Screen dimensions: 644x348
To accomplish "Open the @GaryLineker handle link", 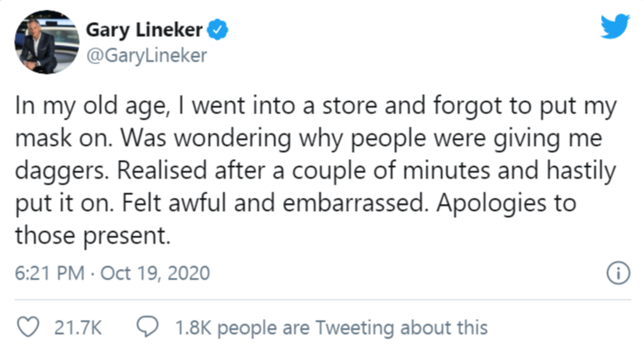I will click(x=147, y=55).
